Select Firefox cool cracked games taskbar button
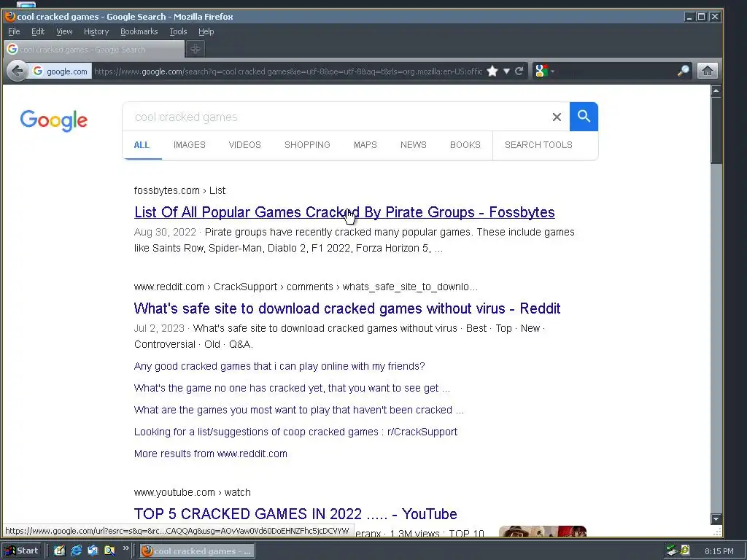The width and height of the screenshot is (747, 560). pyautogui.click(x=197, y=551)
